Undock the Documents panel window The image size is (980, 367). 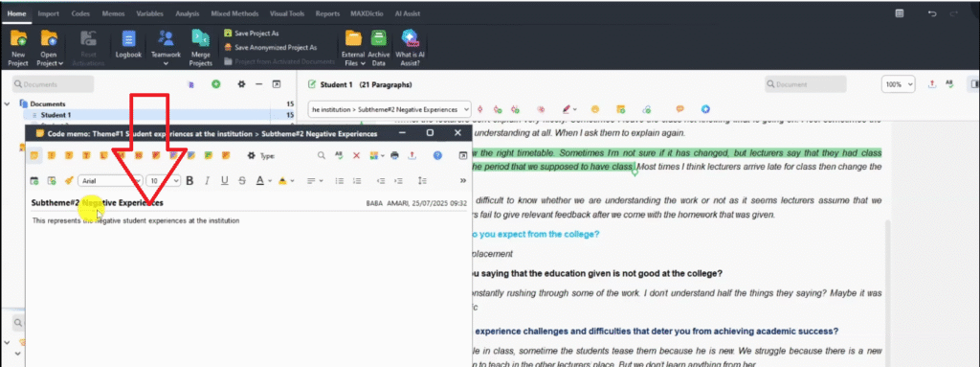coord(277,84)
